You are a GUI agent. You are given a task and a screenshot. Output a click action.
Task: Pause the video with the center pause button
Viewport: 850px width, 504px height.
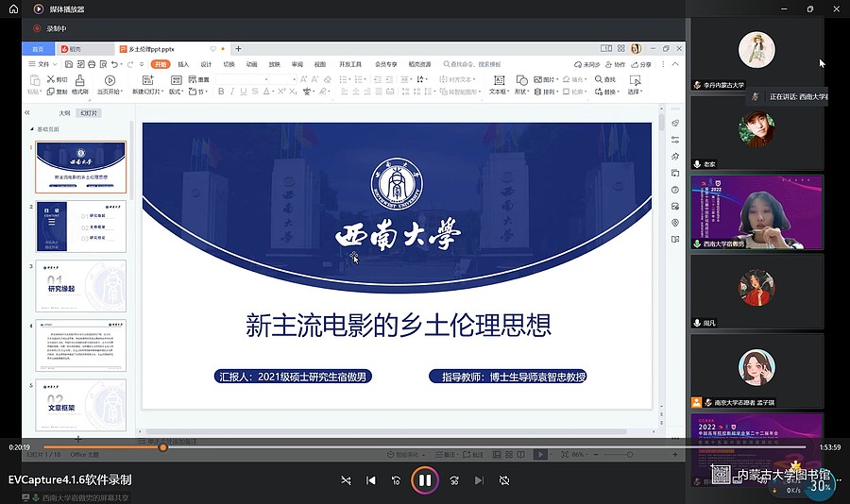point(424,480)
